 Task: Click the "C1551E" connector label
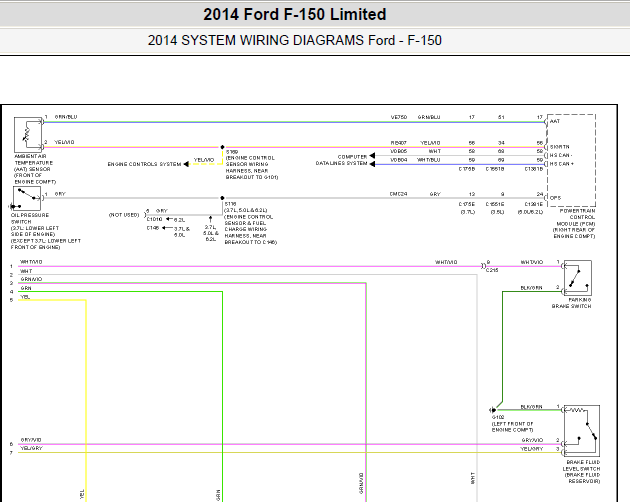coord(495,204)
